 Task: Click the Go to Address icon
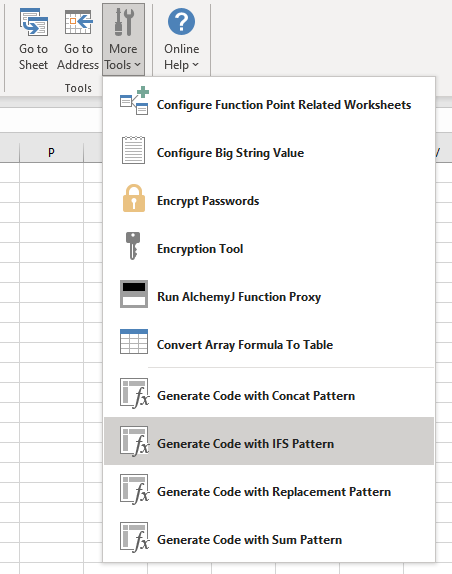click(78, 22)
